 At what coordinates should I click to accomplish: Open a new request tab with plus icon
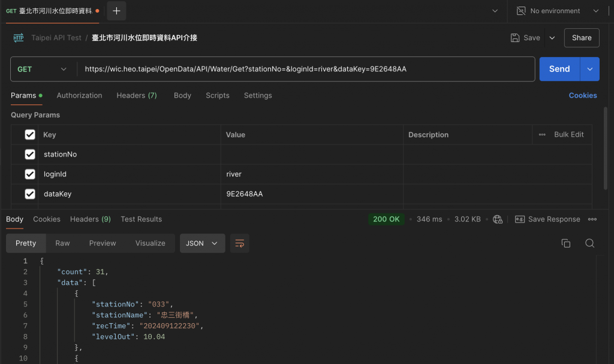point(116,11)
